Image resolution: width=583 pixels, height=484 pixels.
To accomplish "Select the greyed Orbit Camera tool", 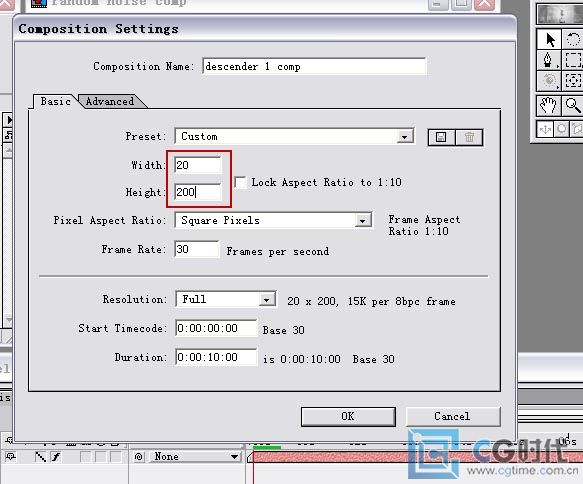I will tap(549, 80).
